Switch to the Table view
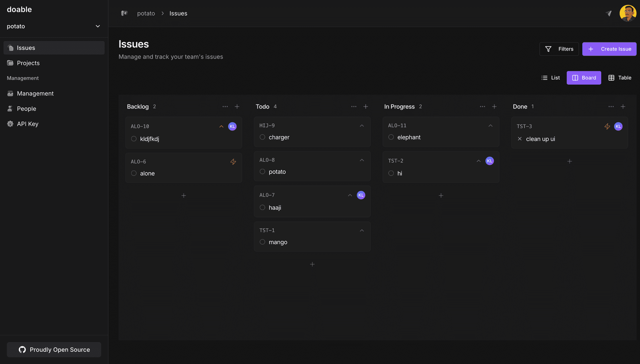 [620, 78]
